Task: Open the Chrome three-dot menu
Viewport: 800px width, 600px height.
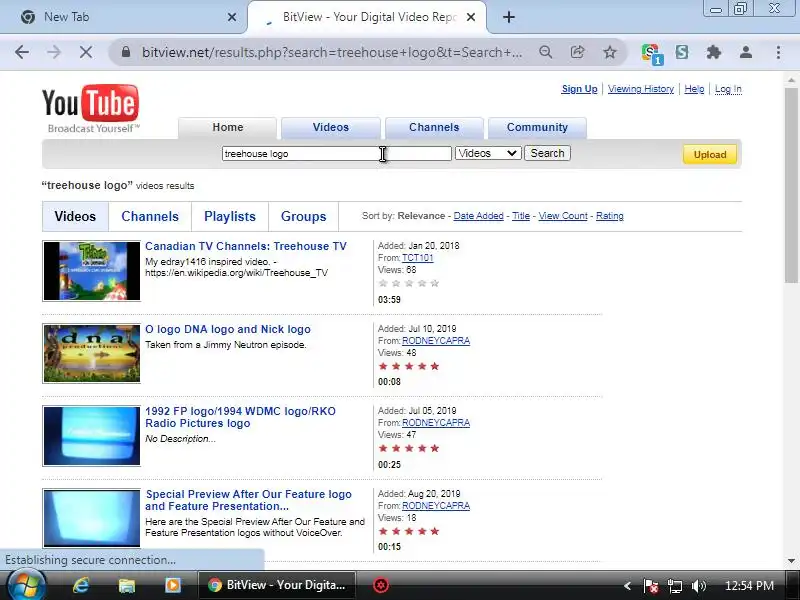Action: (778, 52)
